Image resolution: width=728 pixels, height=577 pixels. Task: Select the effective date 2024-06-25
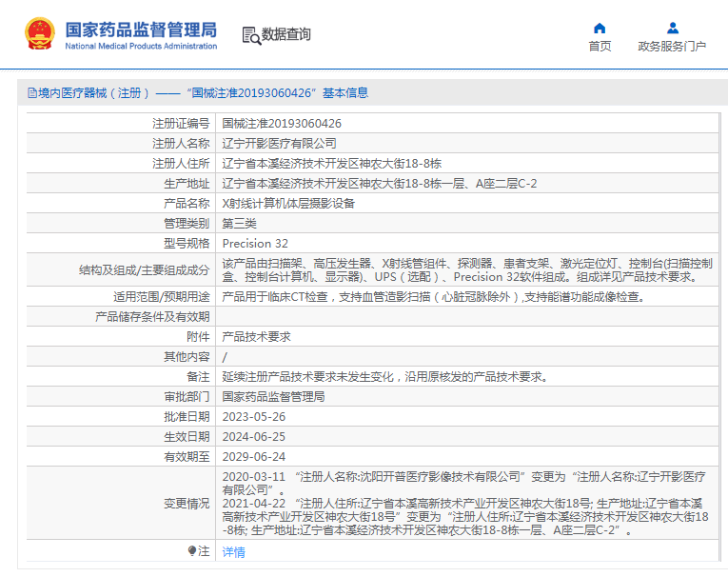pos(253,437)
